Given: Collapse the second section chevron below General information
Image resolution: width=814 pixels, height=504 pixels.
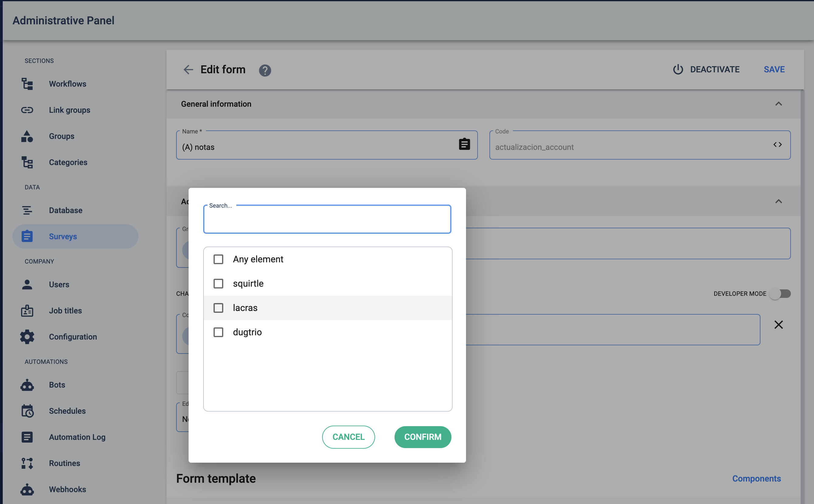Looking at the screenshot, I should (x=778, y=201).
